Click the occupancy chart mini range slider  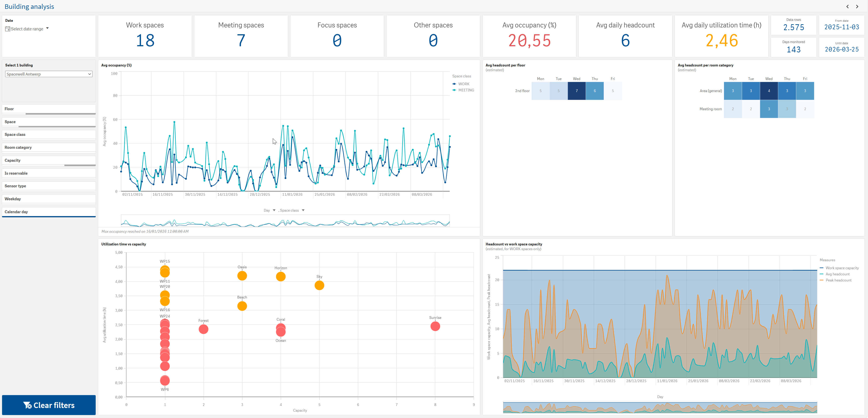[285, 221]
